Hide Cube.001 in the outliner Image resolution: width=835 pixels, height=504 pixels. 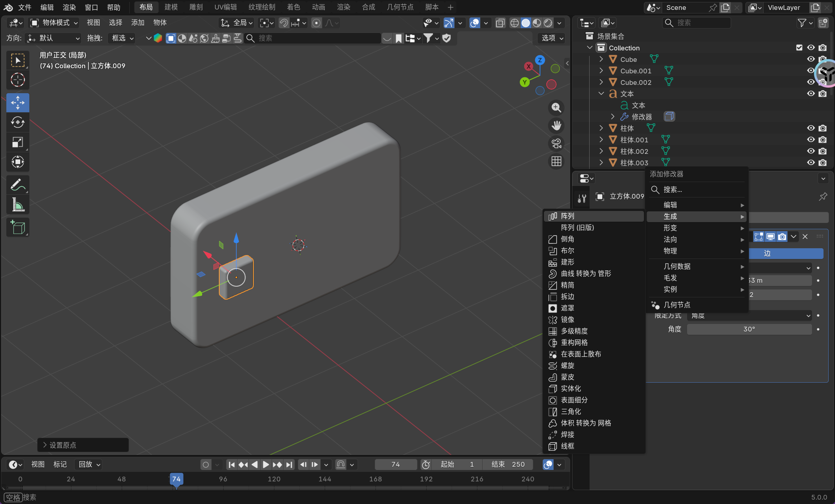tap(811, 71)
